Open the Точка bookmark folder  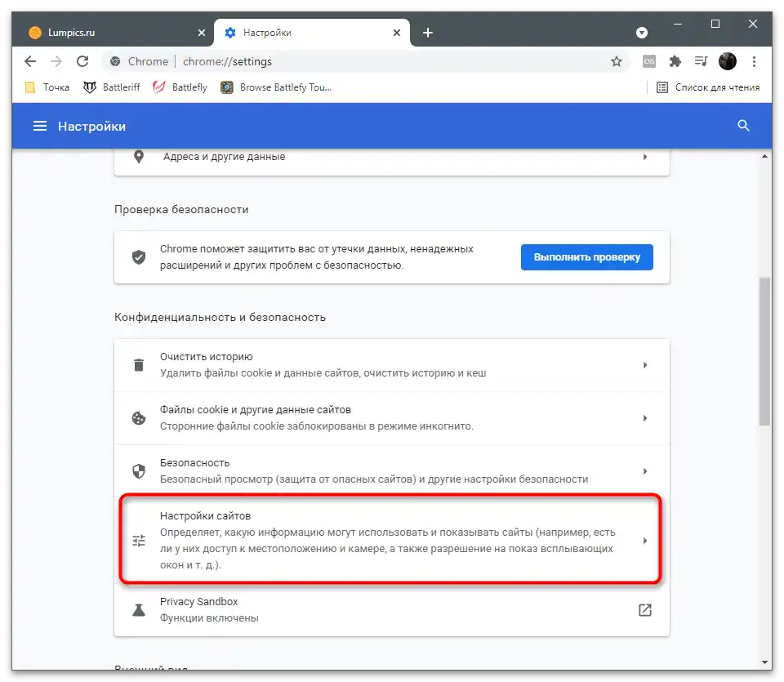coord(47,87)
